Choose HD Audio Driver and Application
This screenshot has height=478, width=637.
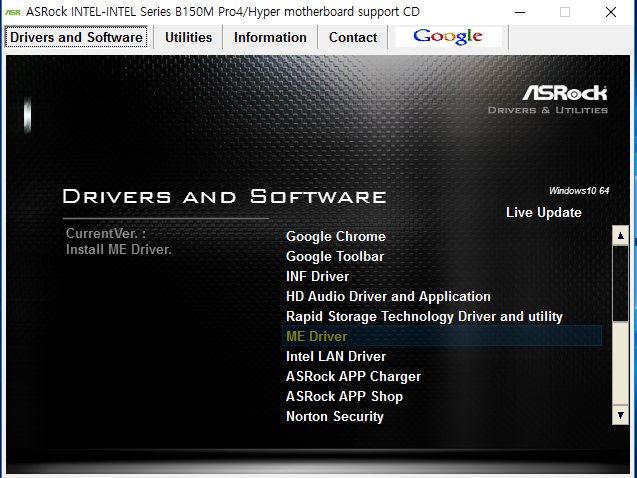[388, 297]
